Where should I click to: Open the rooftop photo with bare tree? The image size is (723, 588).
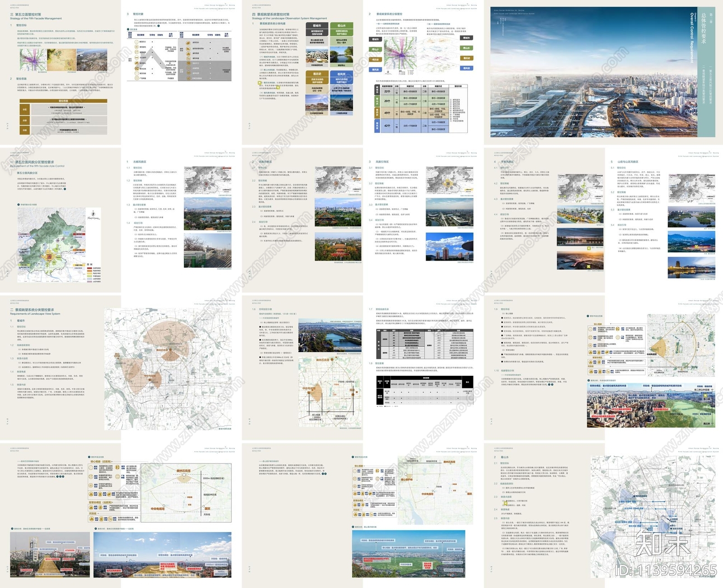coord(207,250)
